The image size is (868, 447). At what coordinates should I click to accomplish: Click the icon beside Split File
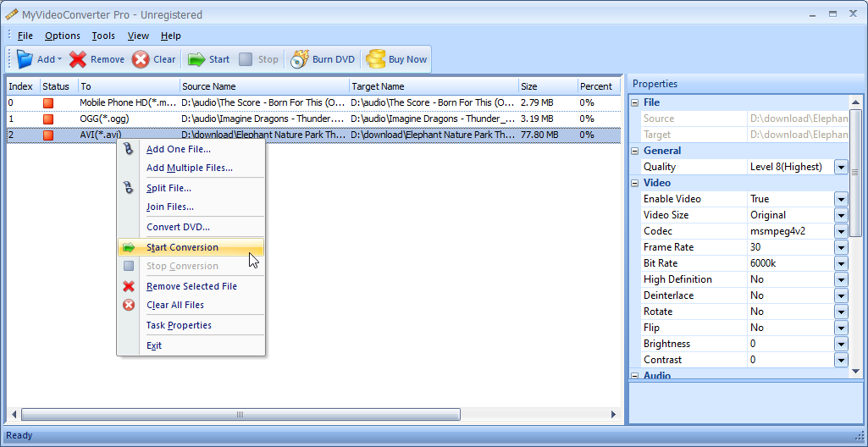(129, 188)
